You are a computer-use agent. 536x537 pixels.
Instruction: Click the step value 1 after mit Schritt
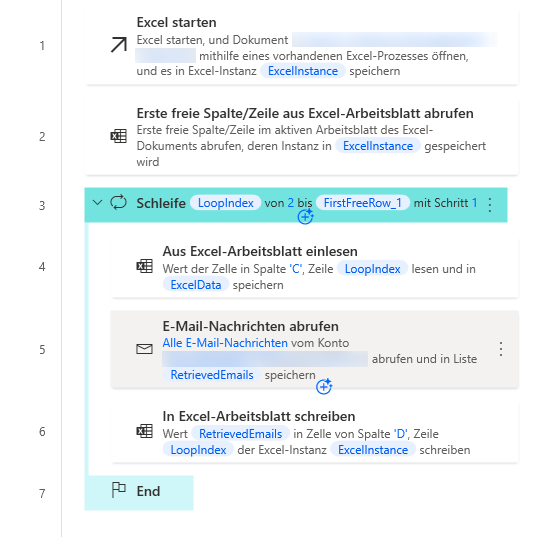[x=475, y=203]
